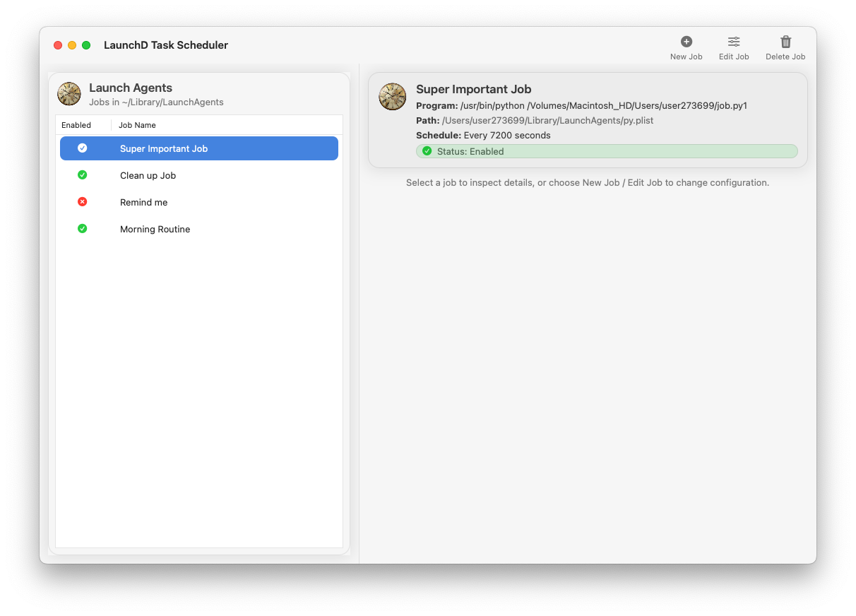The width and height of the screenshot is (856, 616).
Task: Click the green checkmark beside Clean up Job
Action: coord(83,174)
